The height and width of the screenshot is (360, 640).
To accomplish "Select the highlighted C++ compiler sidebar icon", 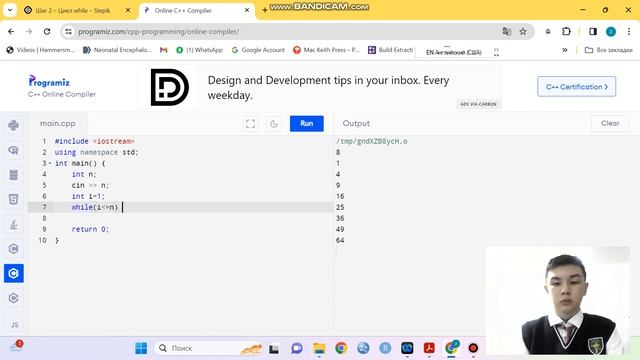I will pos(13,273).
